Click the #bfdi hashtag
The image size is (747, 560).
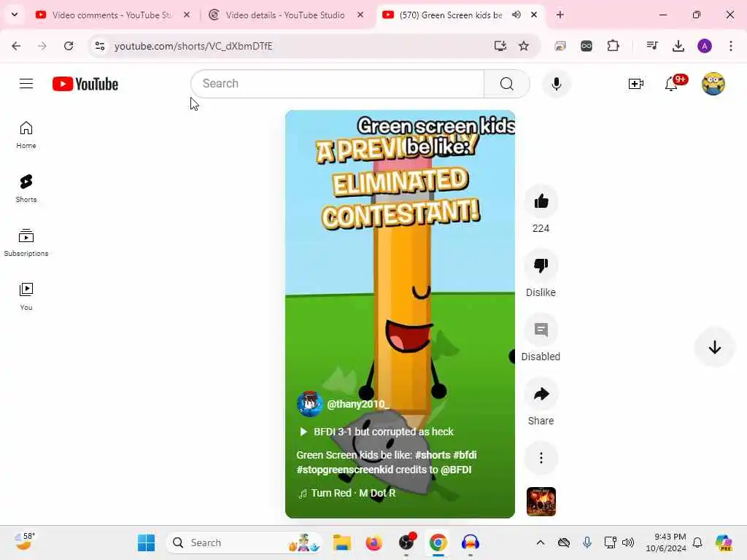point(465,455)
